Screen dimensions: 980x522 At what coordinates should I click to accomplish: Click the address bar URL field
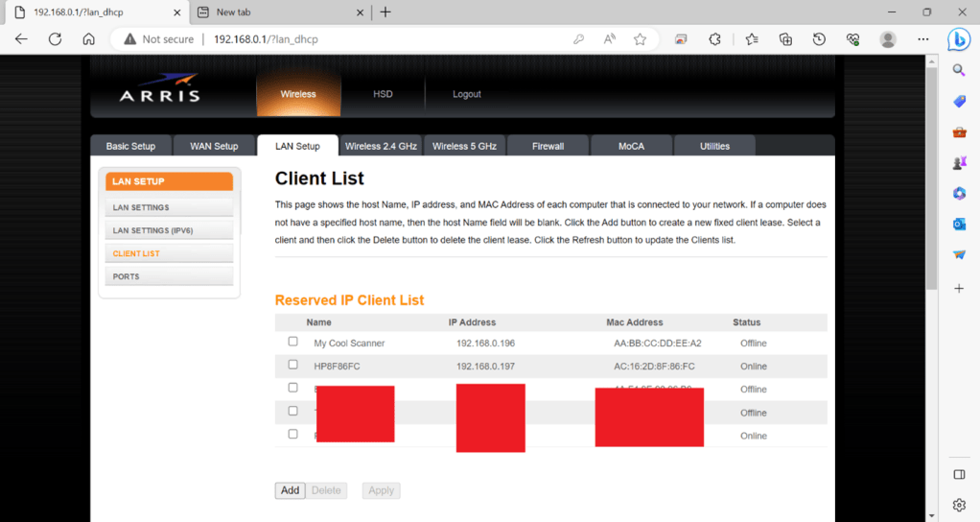click(384, 39)
